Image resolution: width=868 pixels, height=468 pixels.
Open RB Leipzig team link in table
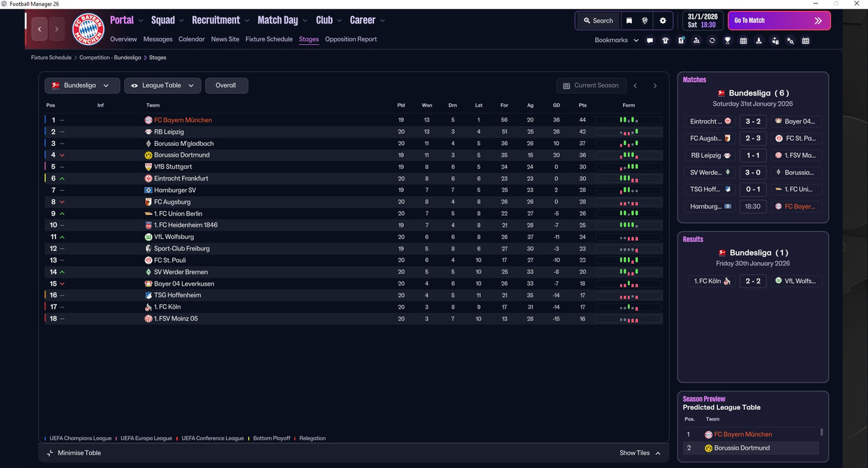coord(169,132)
